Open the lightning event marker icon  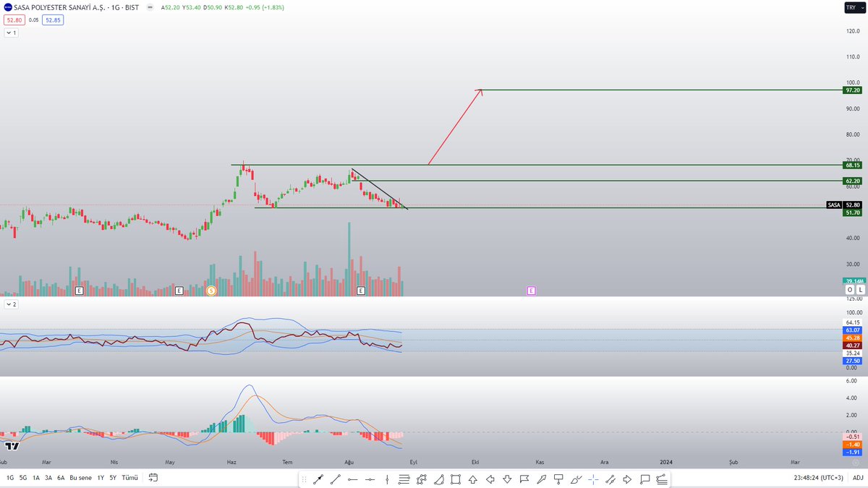coord(211,291)
